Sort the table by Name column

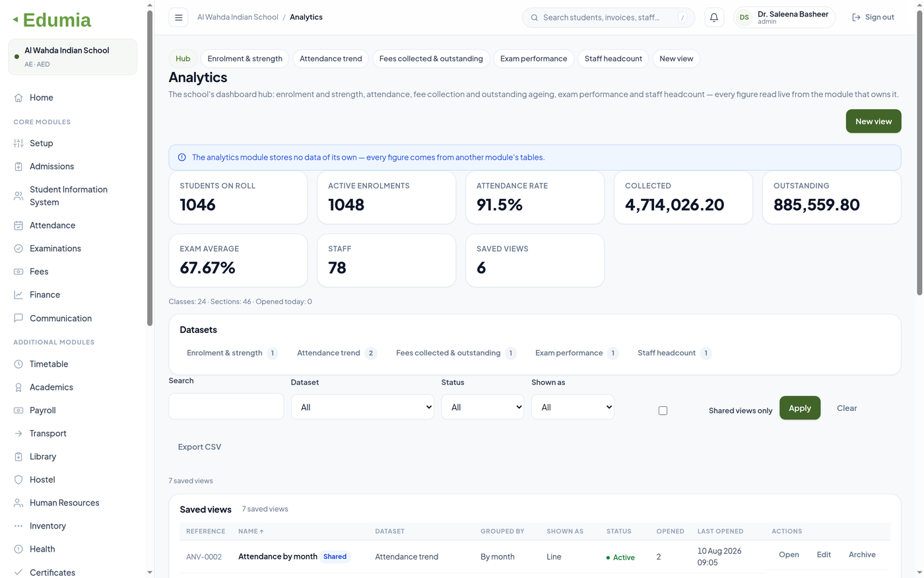pyautogui.click(x=251, y=531)
